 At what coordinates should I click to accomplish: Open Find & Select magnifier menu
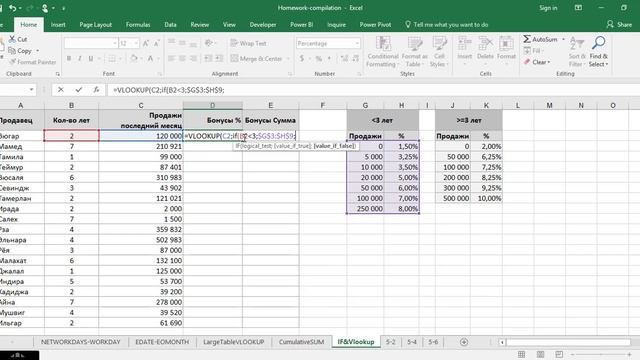[598, 52]
